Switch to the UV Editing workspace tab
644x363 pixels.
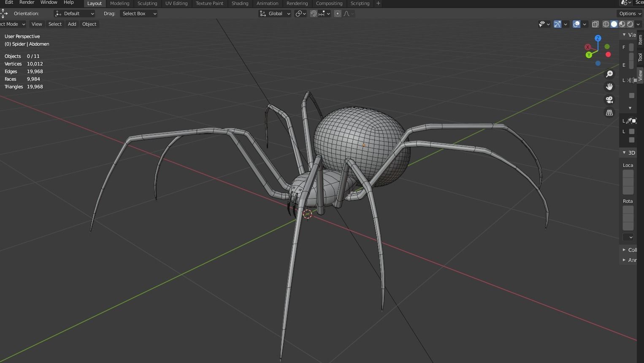(x=176, y=3)
